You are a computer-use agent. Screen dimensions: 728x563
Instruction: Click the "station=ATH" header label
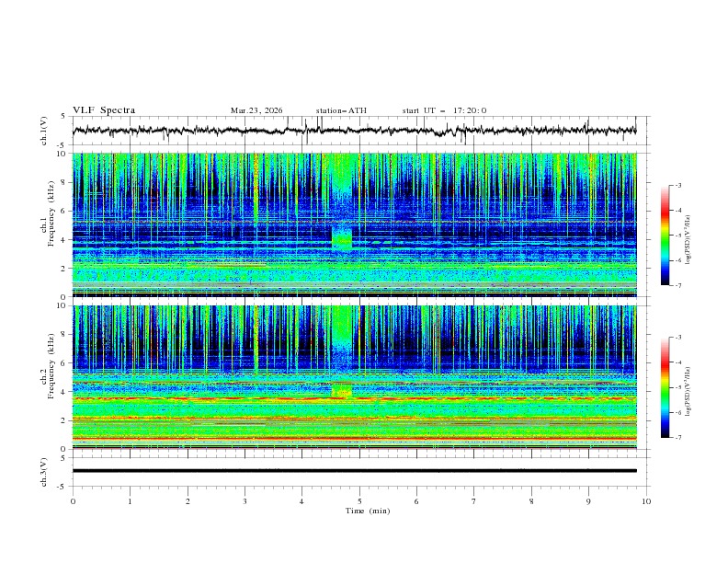coord(341,110)
